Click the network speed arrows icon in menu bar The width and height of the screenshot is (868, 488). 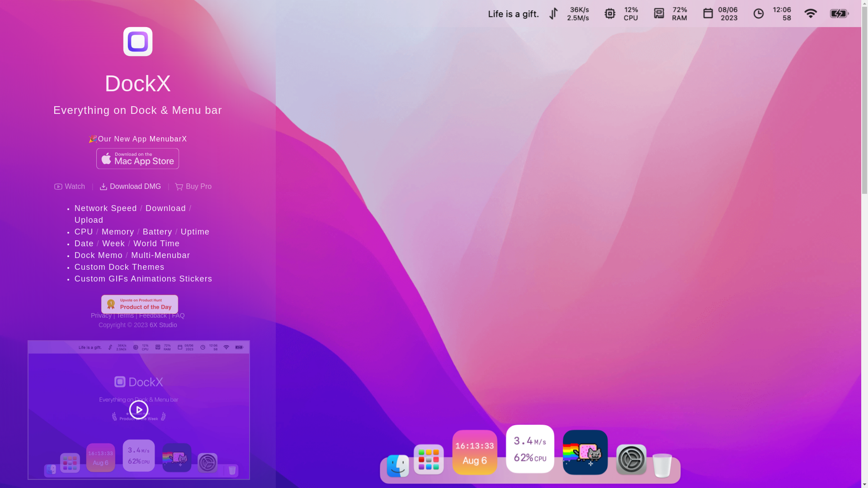click(x=553, y=14)
